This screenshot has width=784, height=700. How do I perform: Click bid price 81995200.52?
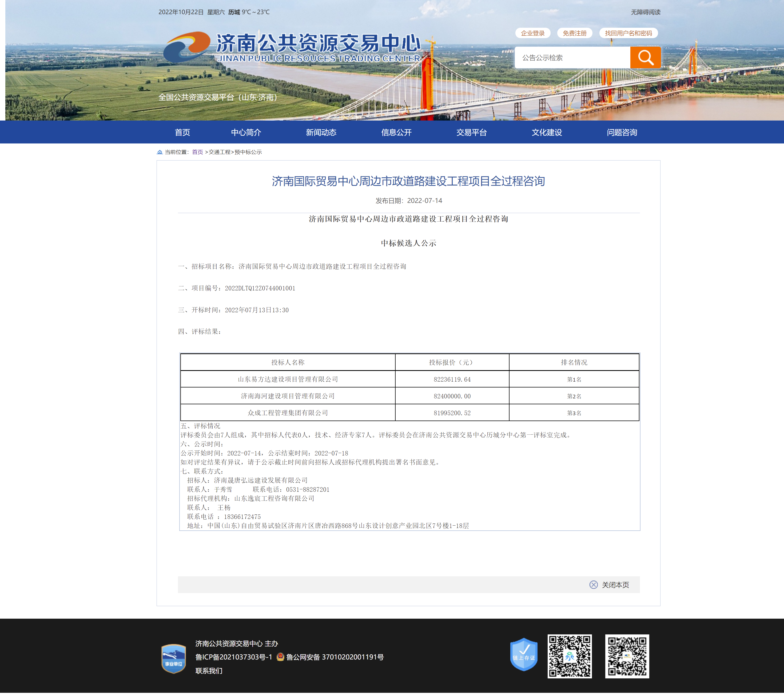click(x=452, y=413)
